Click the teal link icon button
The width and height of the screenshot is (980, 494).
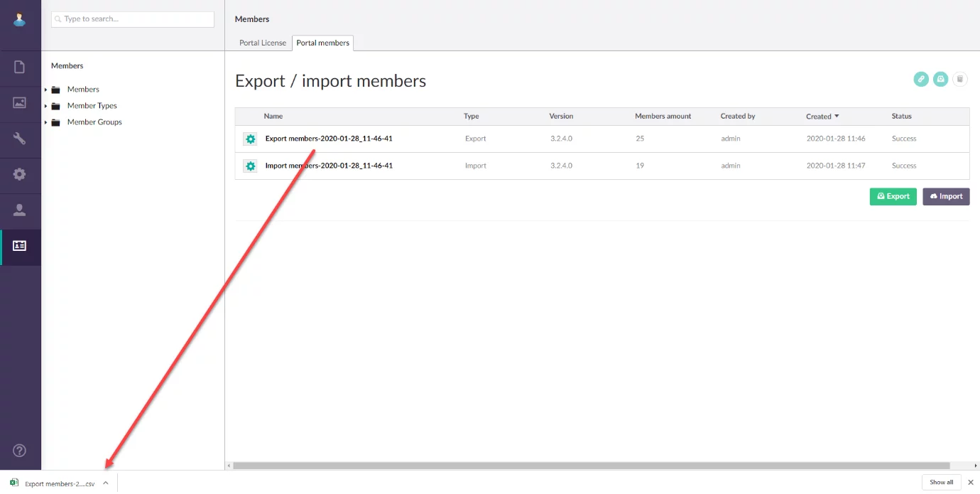[921, 79]
